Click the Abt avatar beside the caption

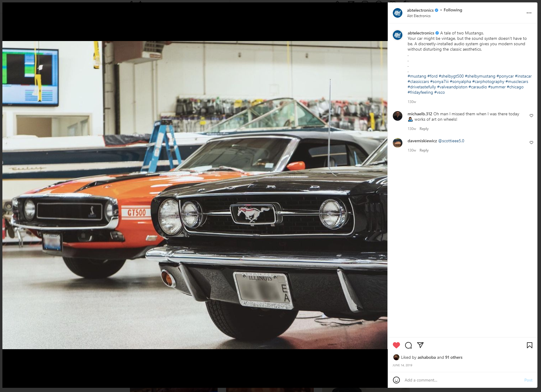click(x=397, y=35)
